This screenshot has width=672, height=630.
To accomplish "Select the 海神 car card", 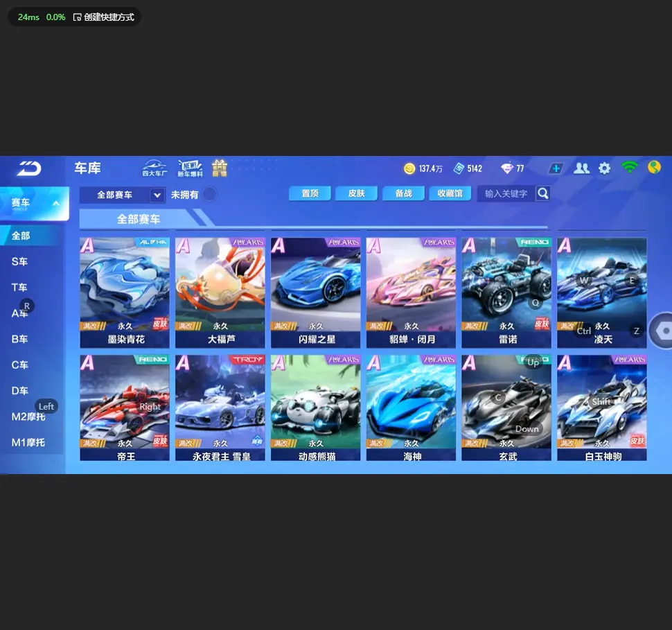I will [411, 408].
